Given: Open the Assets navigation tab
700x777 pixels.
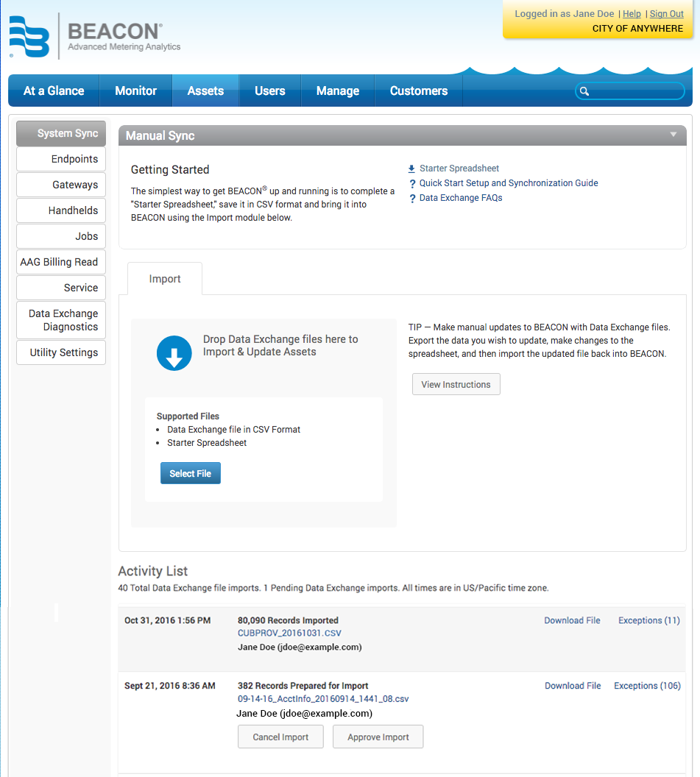Looking at the screenshot, I should coord(205,90).
